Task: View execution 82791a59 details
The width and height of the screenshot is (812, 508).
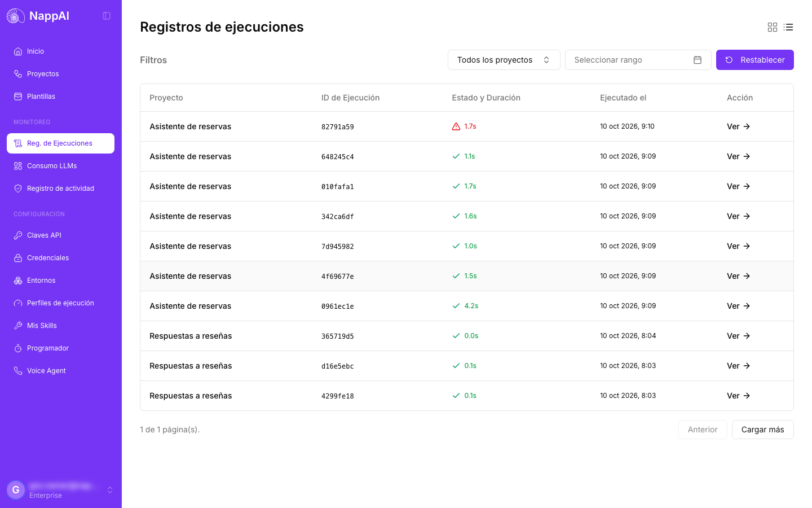Action: [738, 126]
